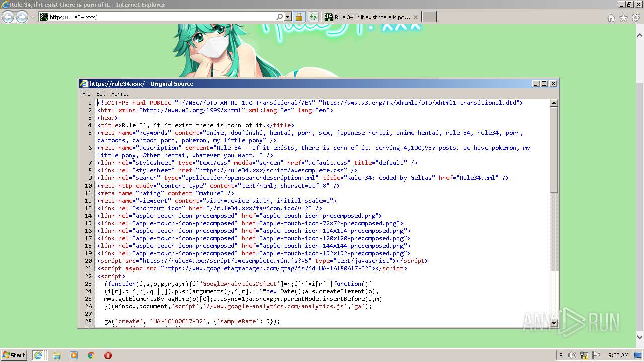644x362 pixels.
Task: Click the source viewer scrollbar thumb
Action: coord(554,149)
